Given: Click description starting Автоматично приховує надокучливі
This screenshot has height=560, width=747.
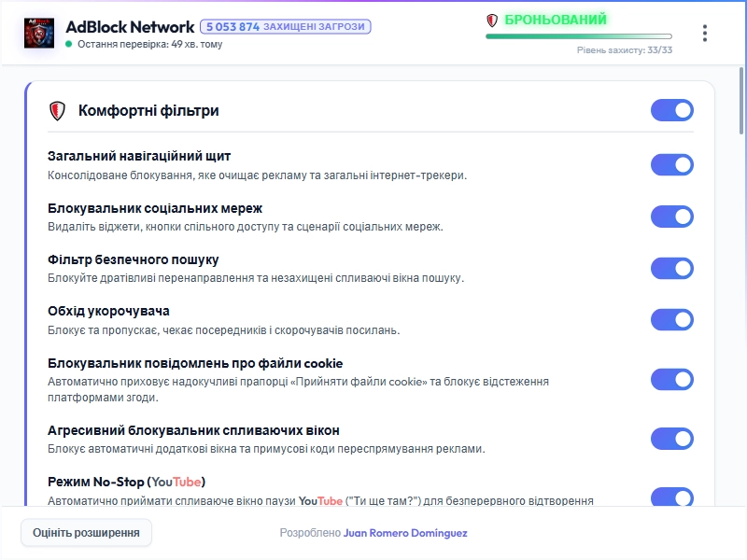Looking at the screenshot, I should (298, 389).
